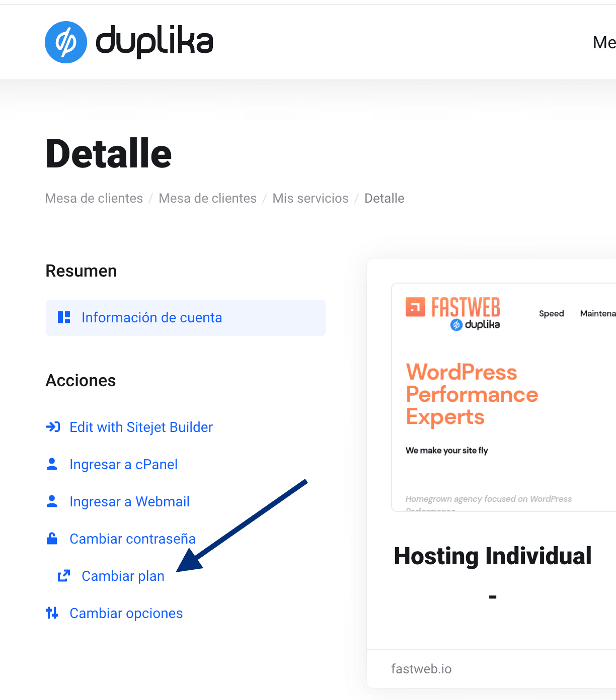Screen dimensions: 616x700
Task: Click the sliders icon beside Cambiar opciones
Action: [52, 613]
